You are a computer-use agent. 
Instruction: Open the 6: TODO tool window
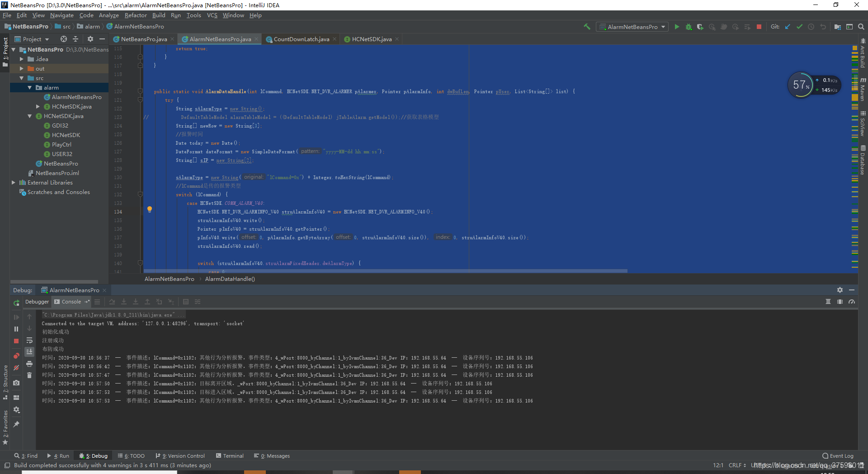click(131, 456)
